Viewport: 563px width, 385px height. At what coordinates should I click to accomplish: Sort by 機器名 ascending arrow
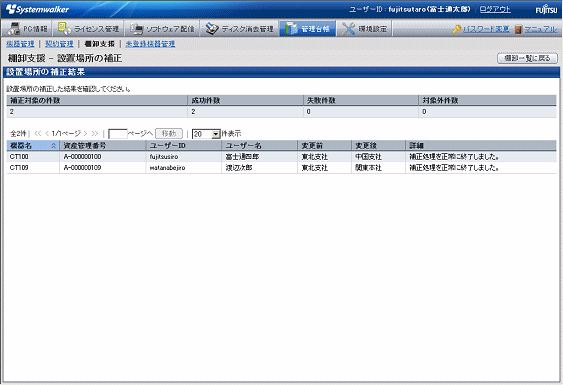[53, 145]
